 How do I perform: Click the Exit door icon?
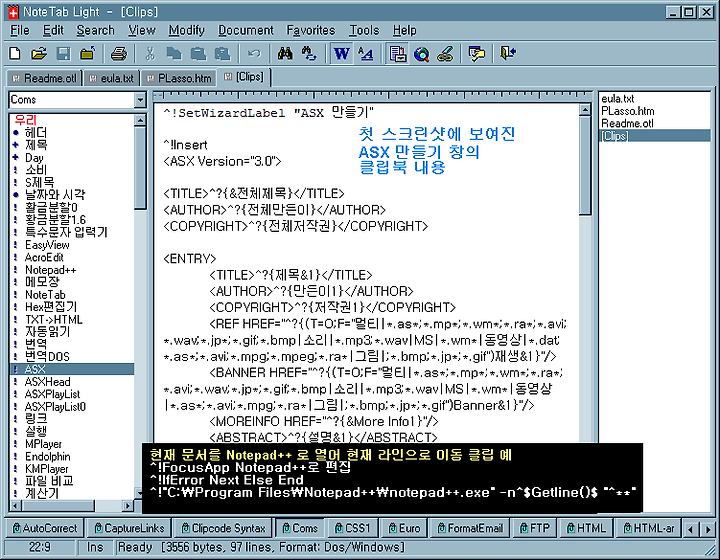coord(508,54)
